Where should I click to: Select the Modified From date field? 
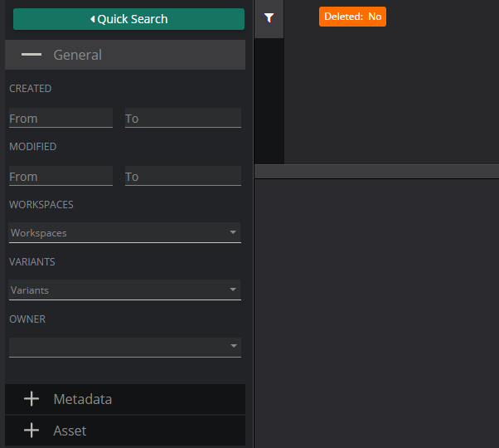tap(61, 177)
